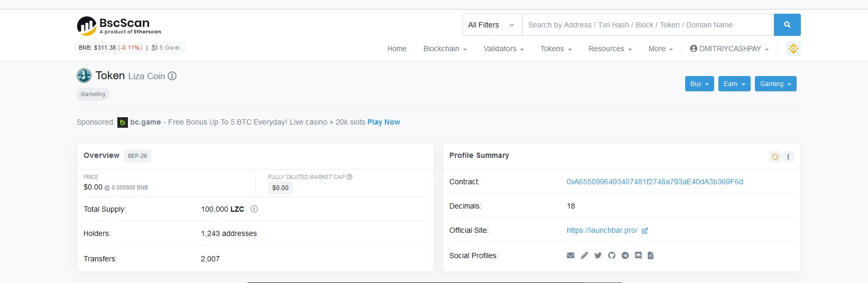Click the email social profile icon

570,256
